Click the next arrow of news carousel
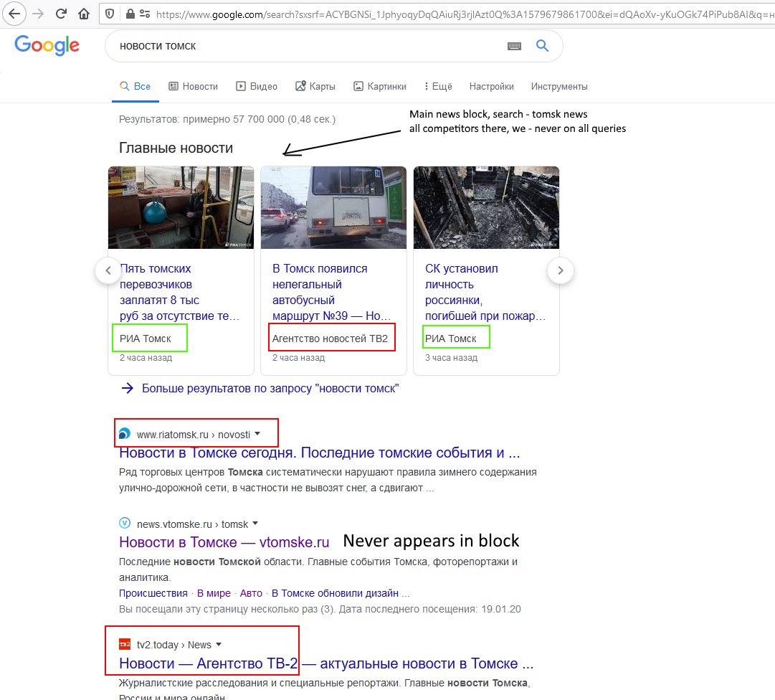 tap(561, 270)
